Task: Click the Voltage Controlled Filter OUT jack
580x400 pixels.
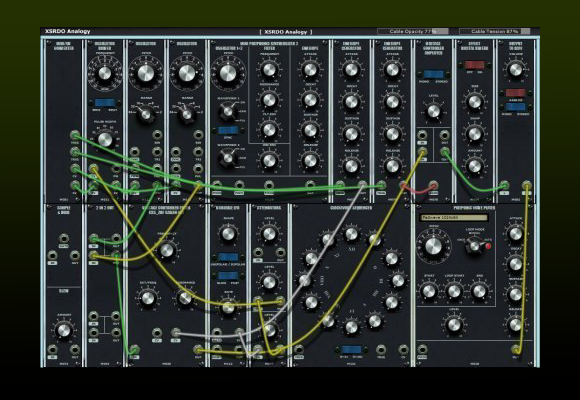Action: [198, 349]
